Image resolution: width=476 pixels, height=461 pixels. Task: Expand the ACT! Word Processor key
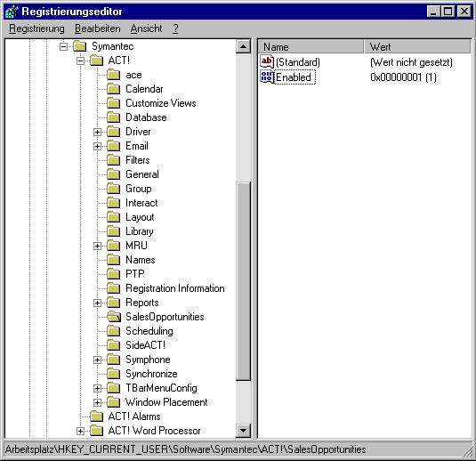[x=80, y=432]
